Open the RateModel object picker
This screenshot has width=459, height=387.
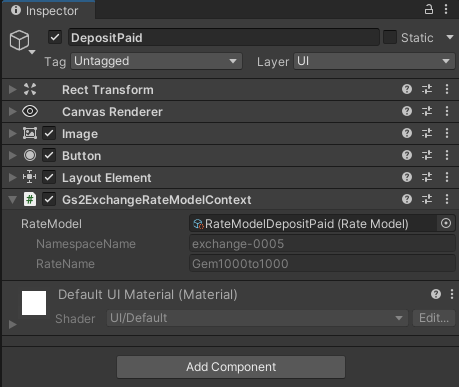(x=446, y=223)
